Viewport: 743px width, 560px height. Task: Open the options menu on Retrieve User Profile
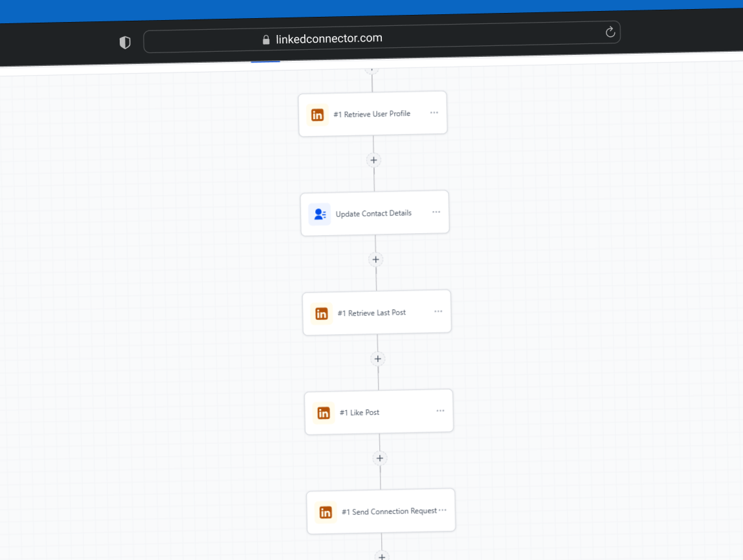[434, 112]
